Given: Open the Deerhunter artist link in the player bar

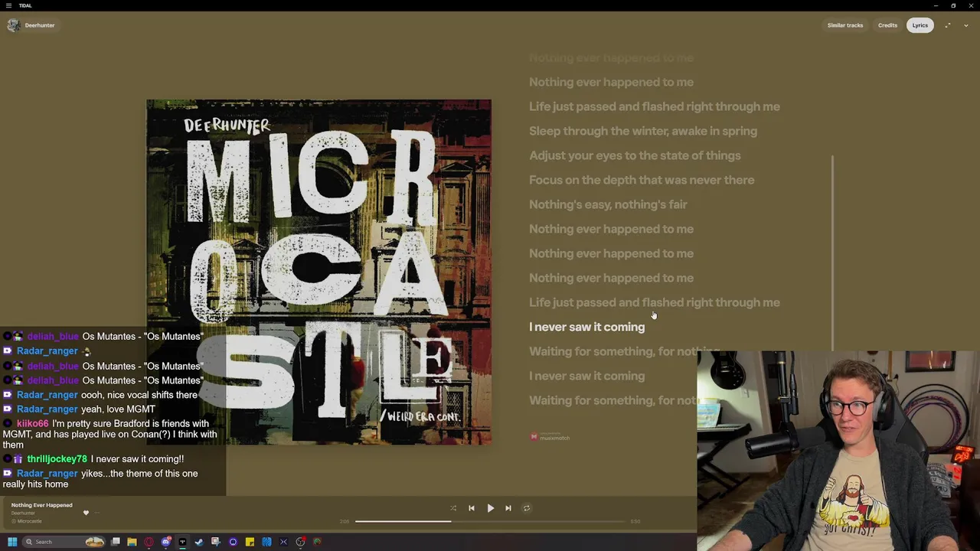Looking at the screenshot, I should coord(23,513).
